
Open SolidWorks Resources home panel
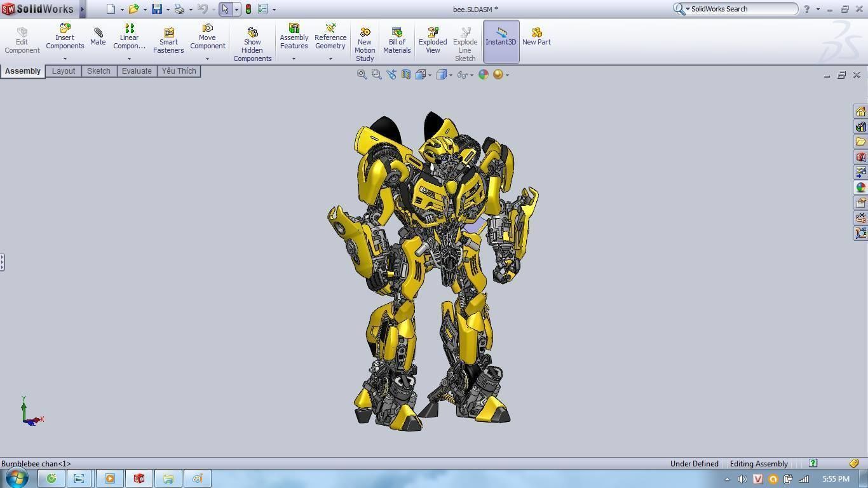tap(860, 111)
